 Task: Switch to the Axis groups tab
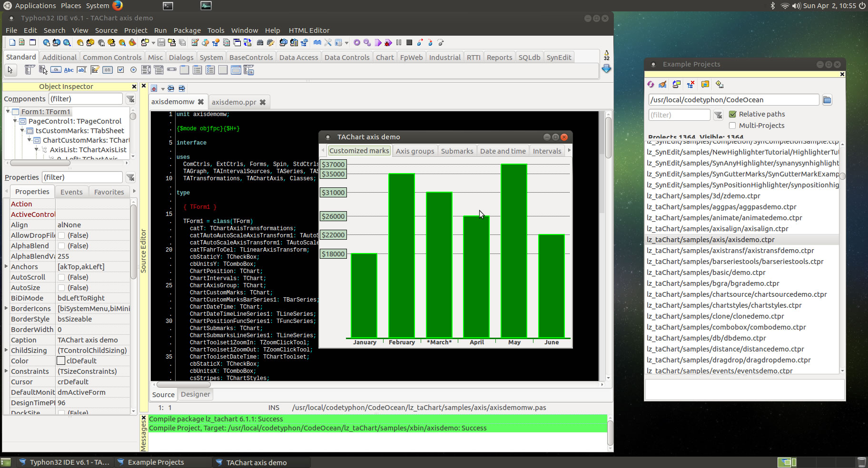pos(415,151)
